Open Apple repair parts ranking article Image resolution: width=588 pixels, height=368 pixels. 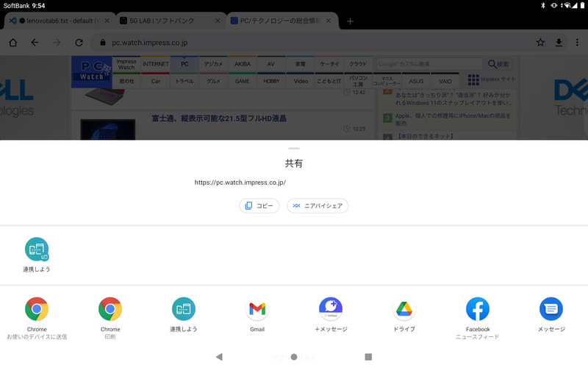pyautogui.click(x=453, y=119)
